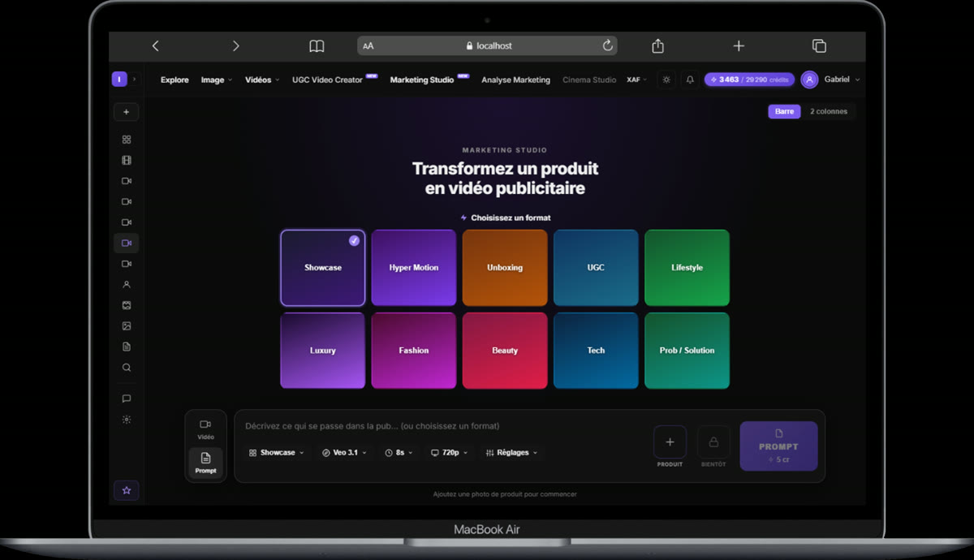This screenshot has width=974, height=560.
Task: Select the Lifestyle format card
Action: pyautogui.click(x=687, y=268)
